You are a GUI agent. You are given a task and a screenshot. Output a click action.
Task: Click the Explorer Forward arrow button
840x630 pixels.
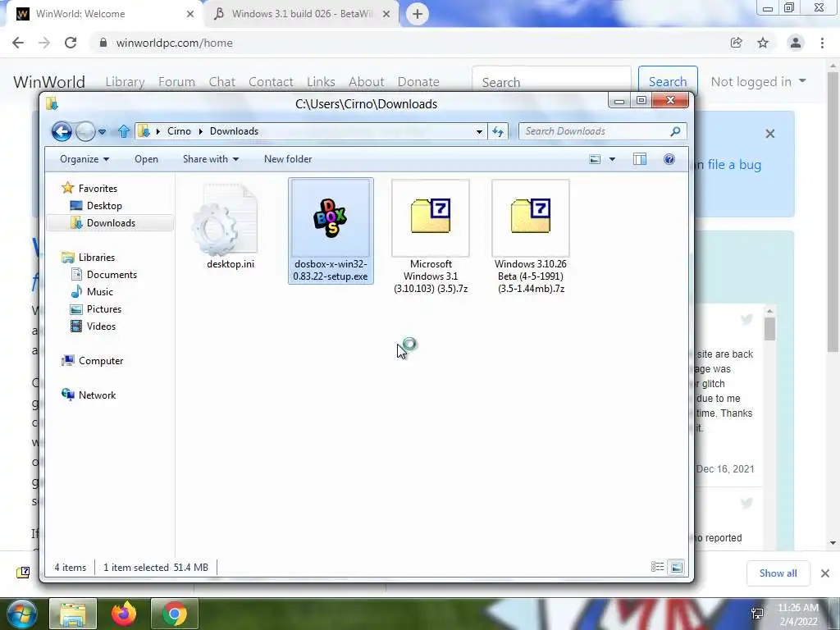pyautogui.click(x=85, y=131)
